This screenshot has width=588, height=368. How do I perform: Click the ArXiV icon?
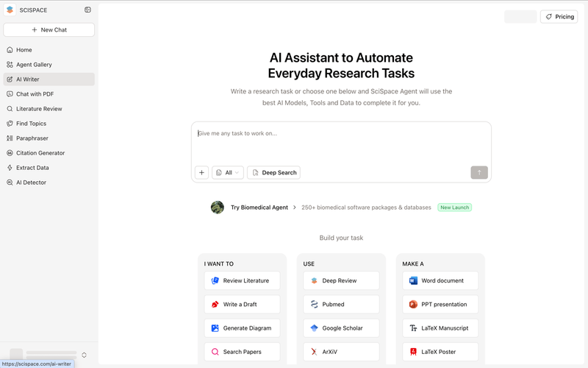(315, 352)
